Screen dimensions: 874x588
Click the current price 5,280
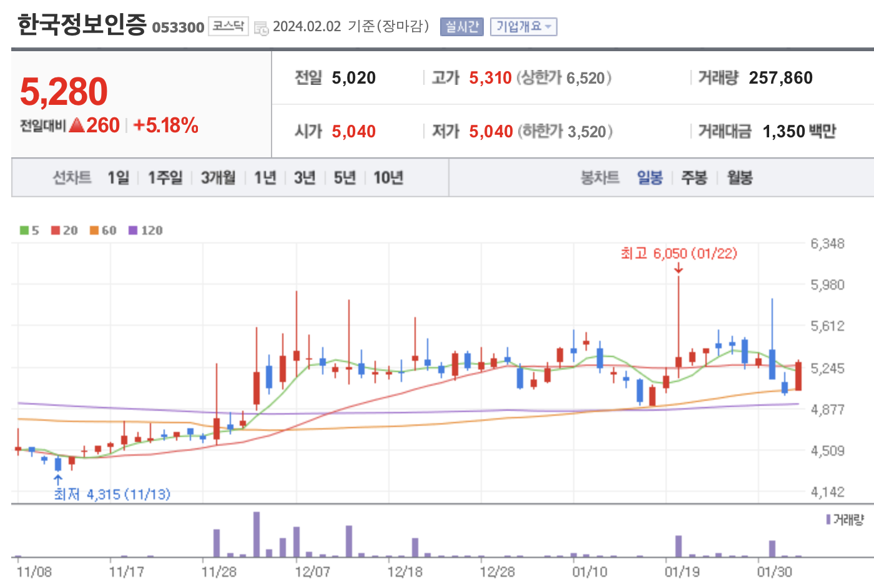point(64,92)
